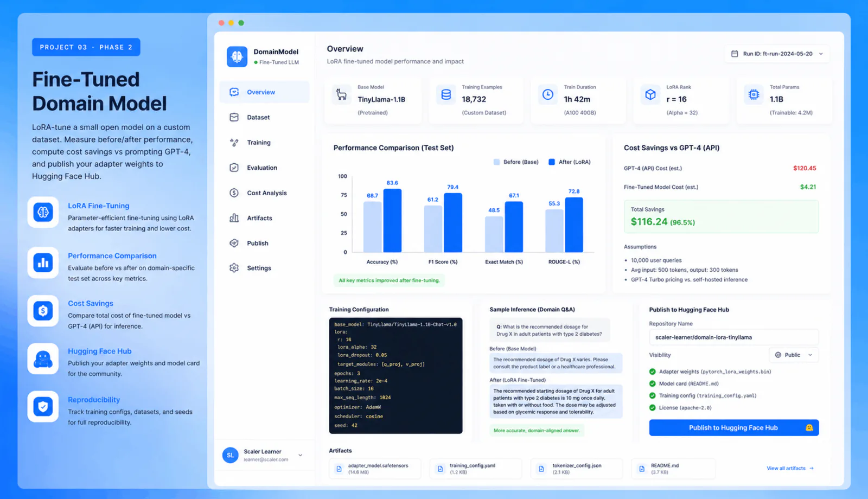Image resolution: width=868 pixels, height=499 pixels.
Task: Click the Cost Analysis dollar icon
Action: click(x=234, y=193)
